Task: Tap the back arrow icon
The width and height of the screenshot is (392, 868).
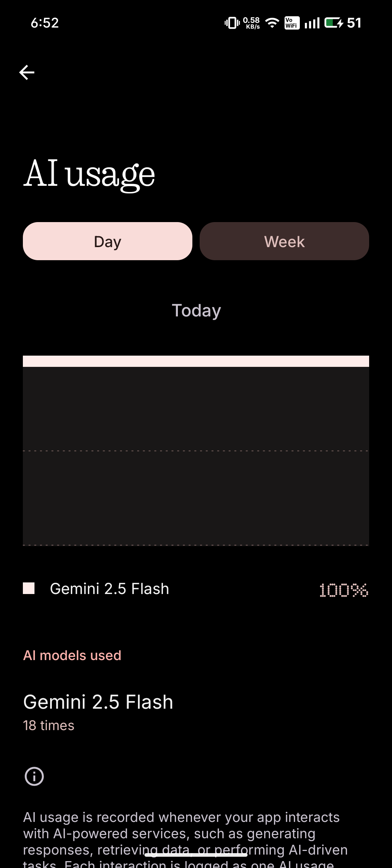Action: [x=27, y=72]
